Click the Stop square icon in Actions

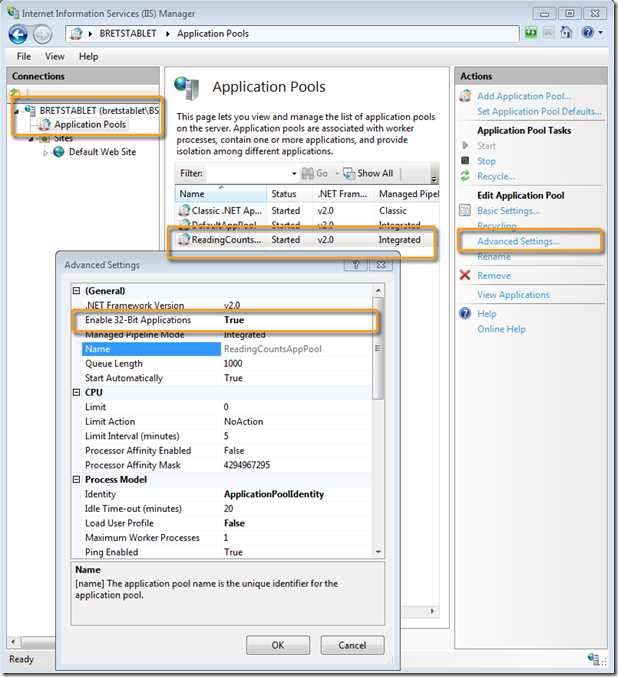click(465, 161)
